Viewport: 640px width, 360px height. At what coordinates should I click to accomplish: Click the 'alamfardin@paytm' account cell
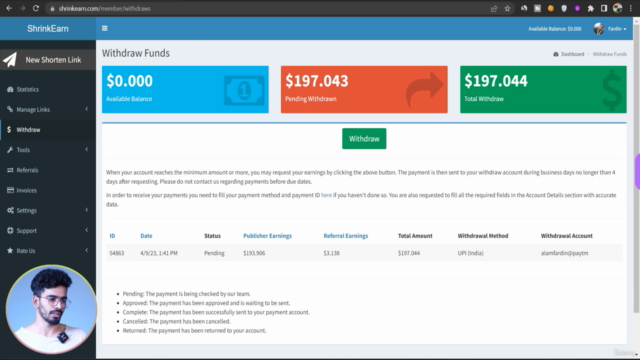[x=564, y=253]
